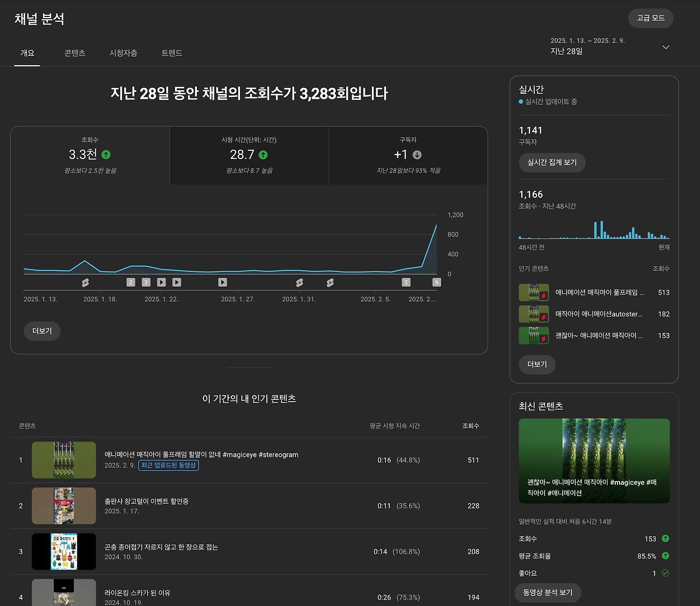Click the '6' upload badge at chart end

tap(436, 283)
